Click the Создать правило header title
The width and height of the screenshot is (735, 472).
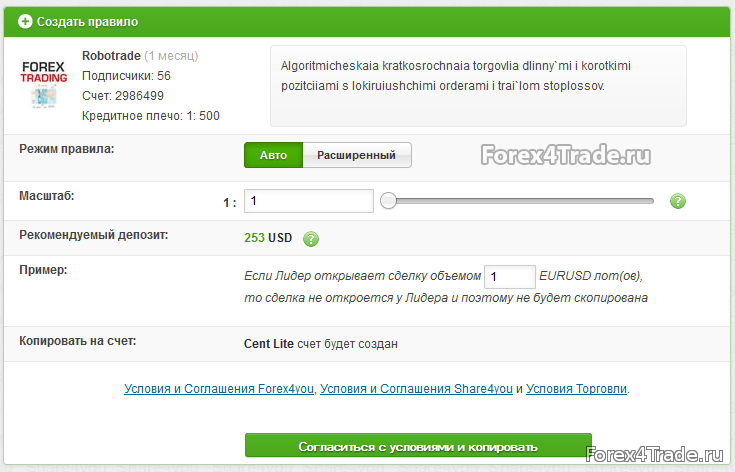pos(87,22)
